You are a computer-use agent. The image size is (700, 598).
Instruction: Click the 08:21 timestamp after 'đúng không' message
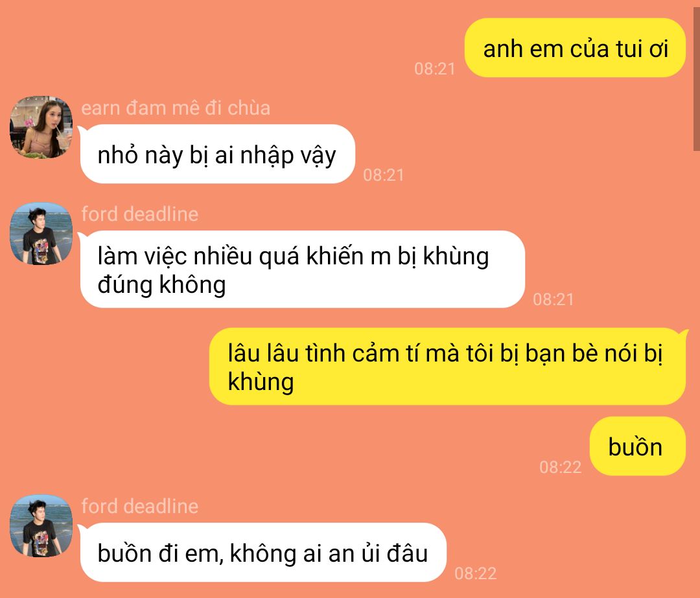(553, 299)
